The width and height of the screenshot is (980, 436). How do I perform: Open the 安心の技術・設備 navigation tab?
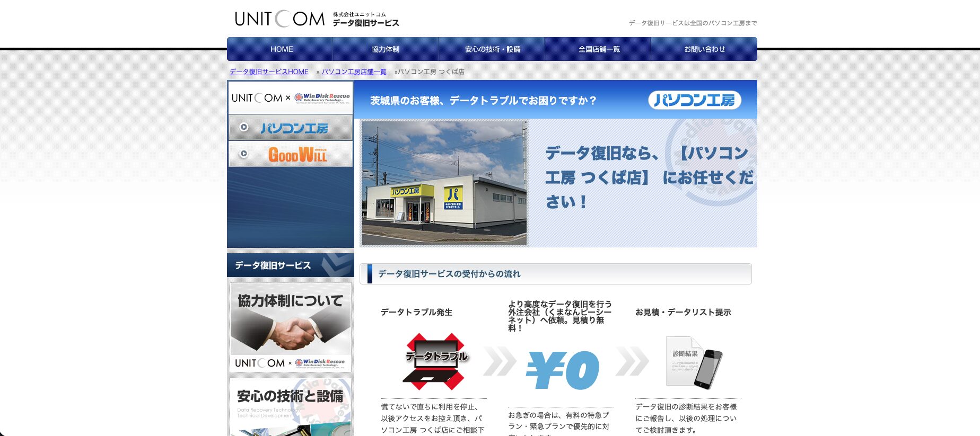(x=492, y=49)
